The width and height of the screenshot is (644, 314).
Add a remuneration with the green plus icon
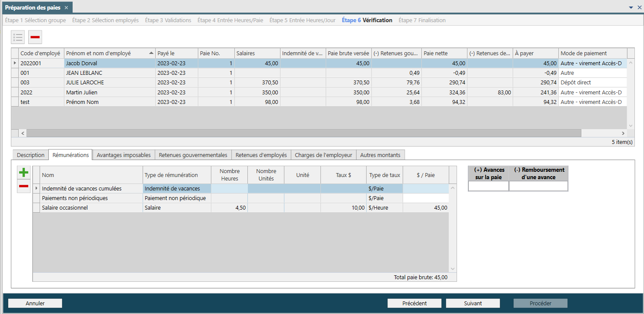[24, 172]
